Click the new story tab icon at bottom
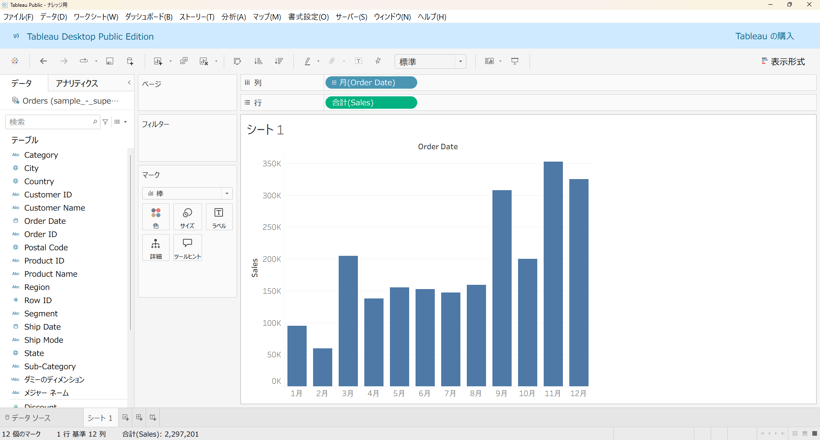 tap(153, 418)
